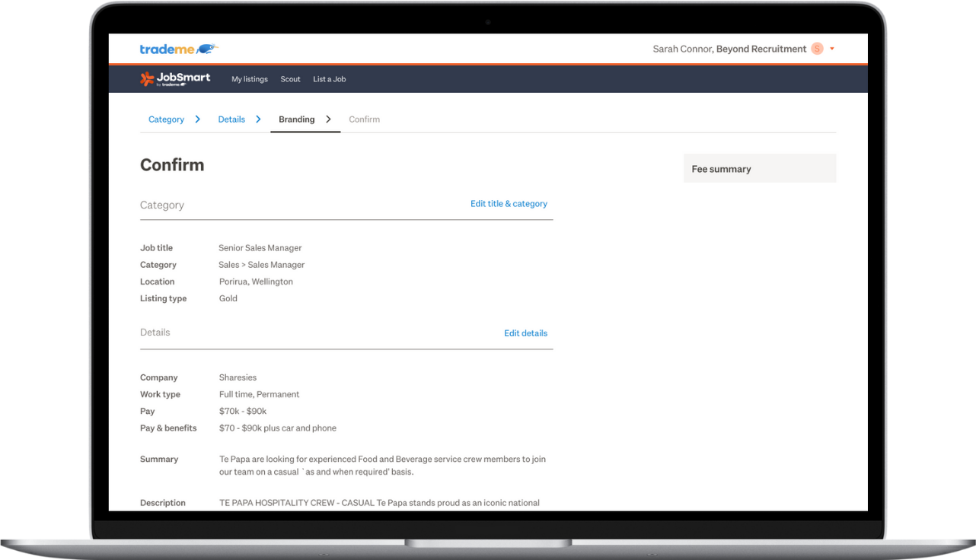Image resolution: width=976 pixels, height=560 pixels.
Task: Click the Confirm step in the breadcrumb
Action: pos(364,119)
